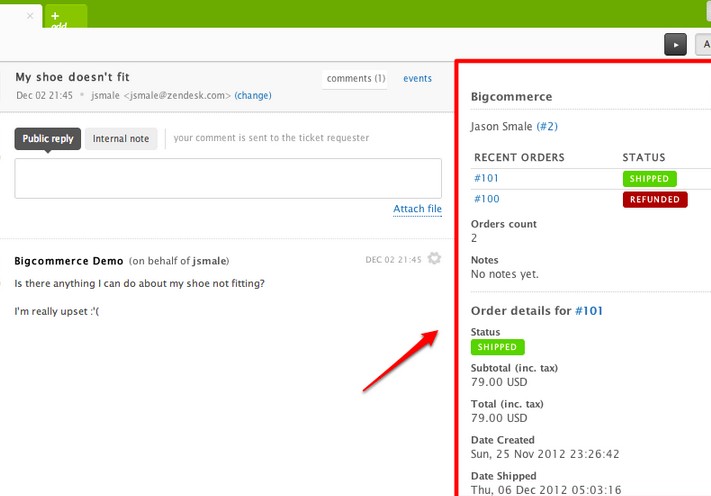The width and height of the screenshot is (711, 496).
Task: Open recent order #101
Action: click(x=486, y=178)
